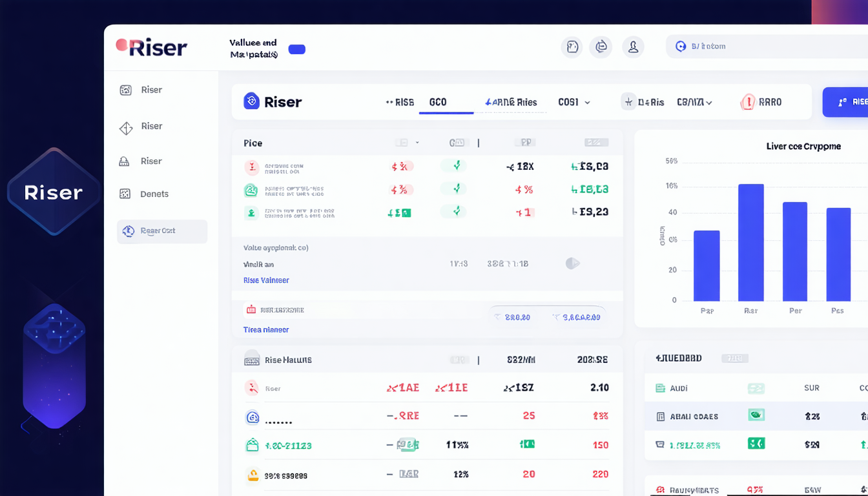Click the Denets sidebar icon
The width and height of the screenshot is (868, 496).
126,194
